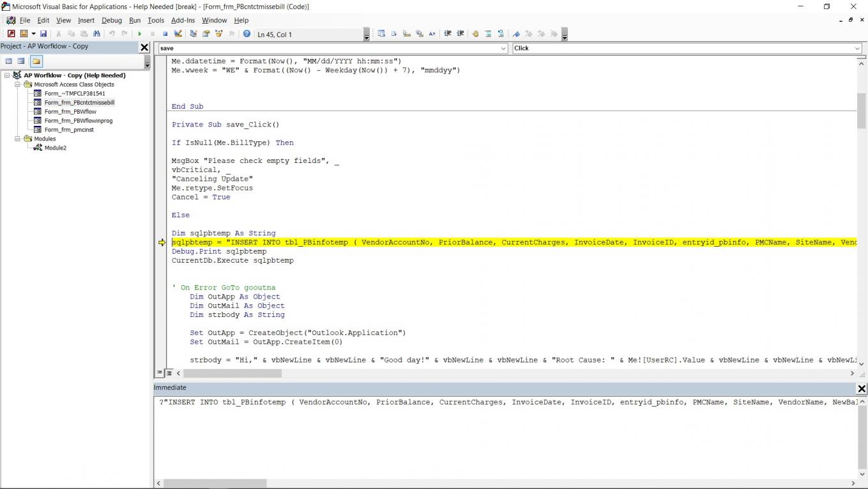868x489 pixels.
Task: Click the Toggle Folders button in Project pane
Action: click(x=36, y=61)
